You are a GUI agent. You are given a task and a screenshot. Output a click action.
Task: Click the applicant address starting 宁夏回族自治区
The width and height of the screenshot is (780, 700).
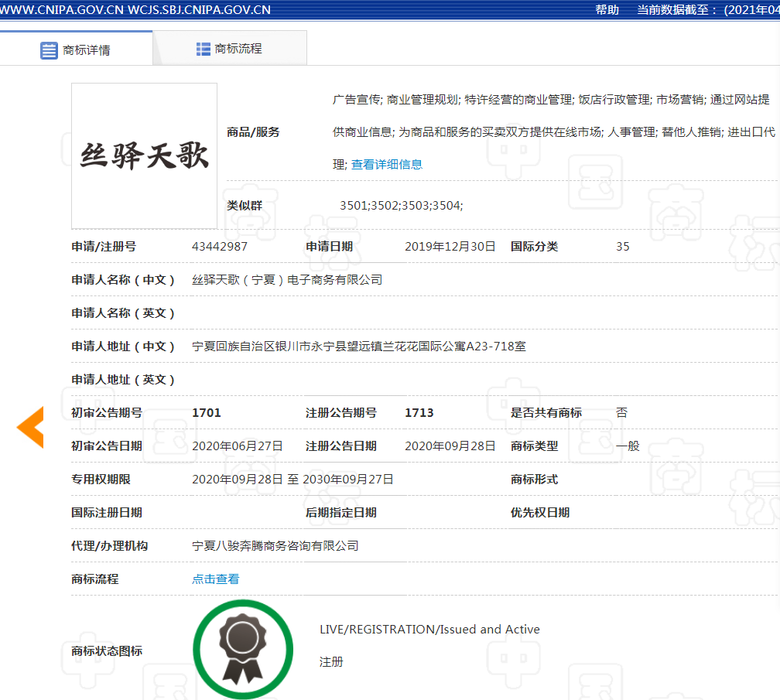[359, 346]
